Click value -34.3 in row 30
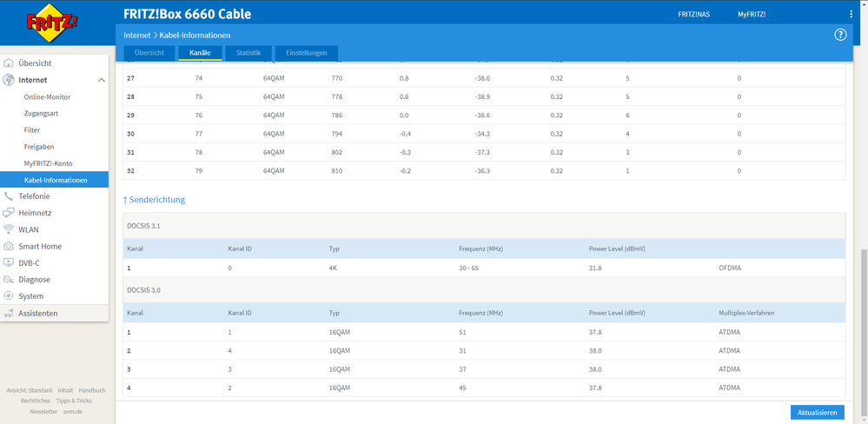 (482, 134)
